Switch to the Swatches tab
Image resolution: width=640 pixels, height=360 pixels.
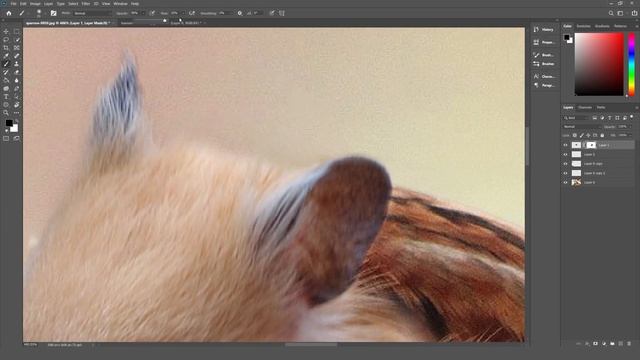tap(583, 26)
